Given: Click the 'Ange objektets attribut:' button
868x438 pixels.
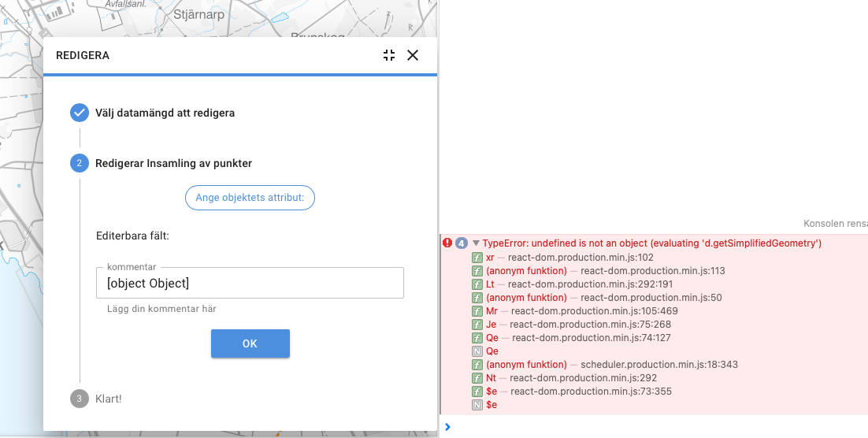Looking at the screenshot, I should coord(250,198).
